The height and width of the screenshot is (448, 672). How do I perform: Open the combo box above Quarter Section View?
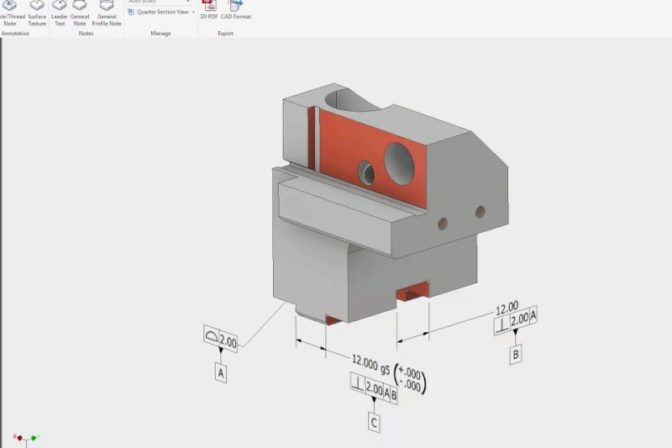[159, 2]
